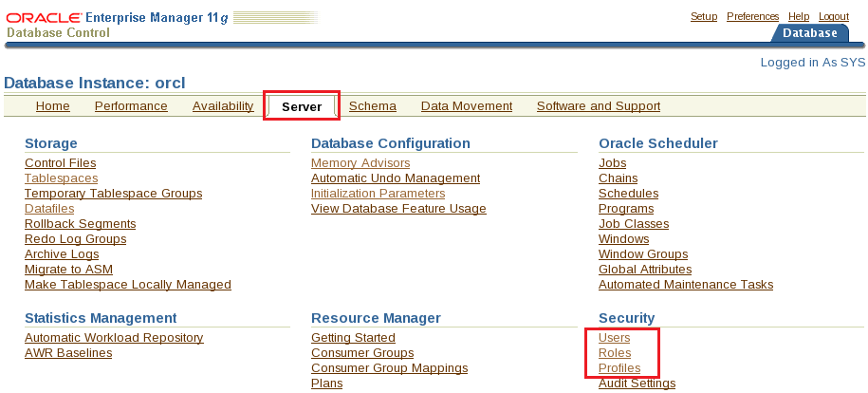Click the Resource Manager heading
This screenshot has height=393, width=868.
pos(376,318)
